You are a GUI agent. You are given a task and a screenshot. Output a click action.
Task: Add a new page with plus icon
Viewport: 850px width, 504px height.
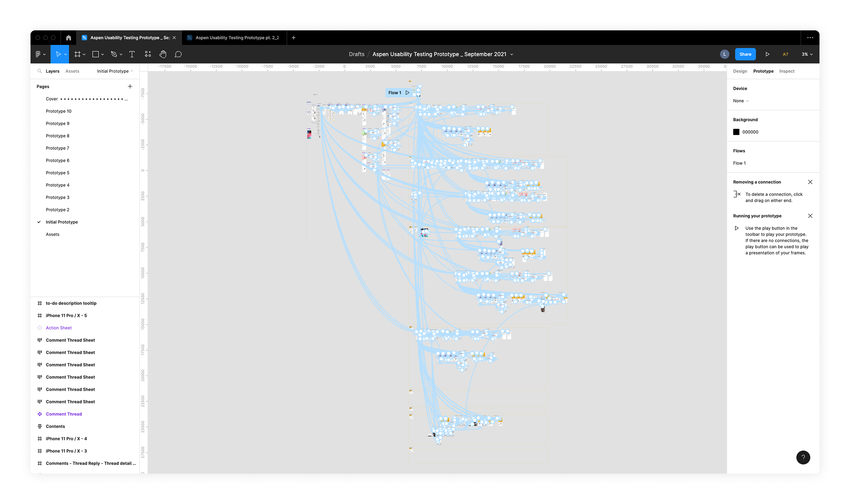click(130, 87)
